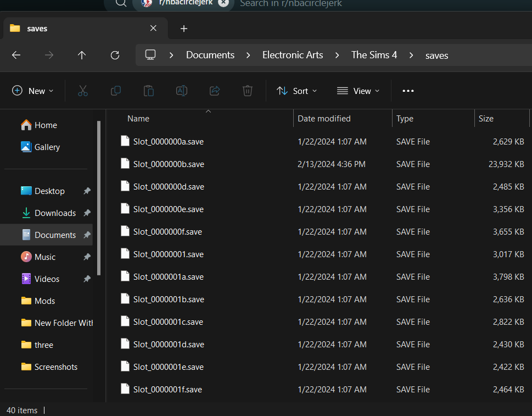Click the navigation pane vertical scrollbar
Screen dimensions: 532x416
(99, 198)
